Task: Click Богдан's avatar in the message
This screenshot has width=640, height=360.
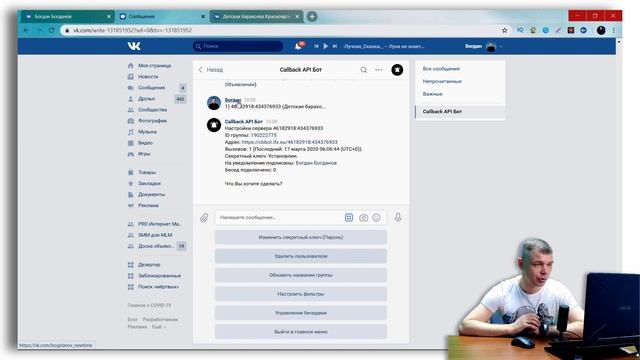Action: (214, 103)
